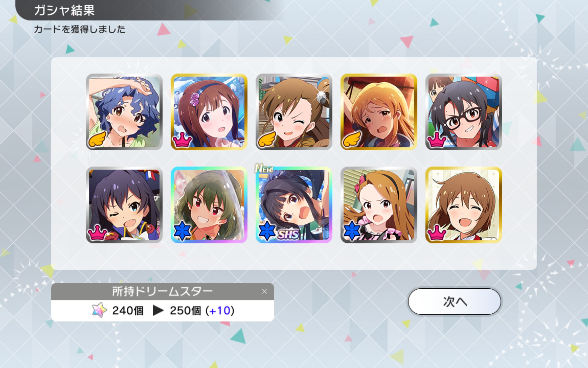Open the gold-framed laughing short-haired girl card
This screenshot has width=588, height=368.
point(464,205)
